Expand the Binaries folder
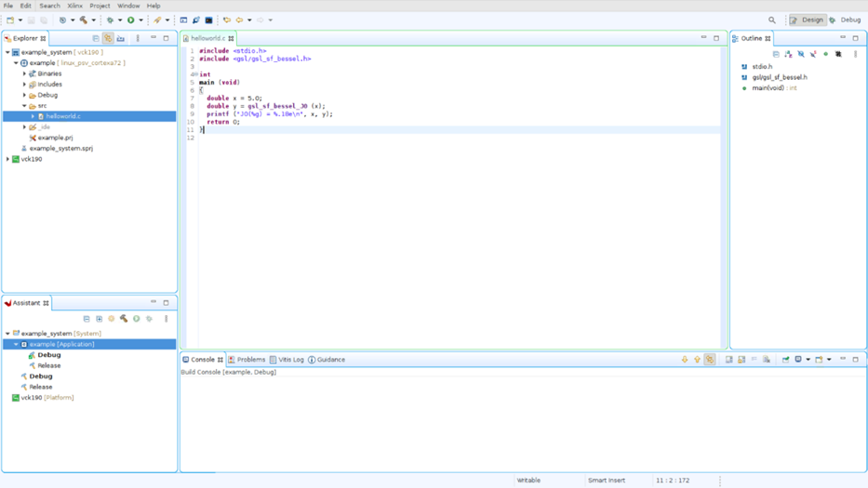868x488 pixels. [24, 73]
